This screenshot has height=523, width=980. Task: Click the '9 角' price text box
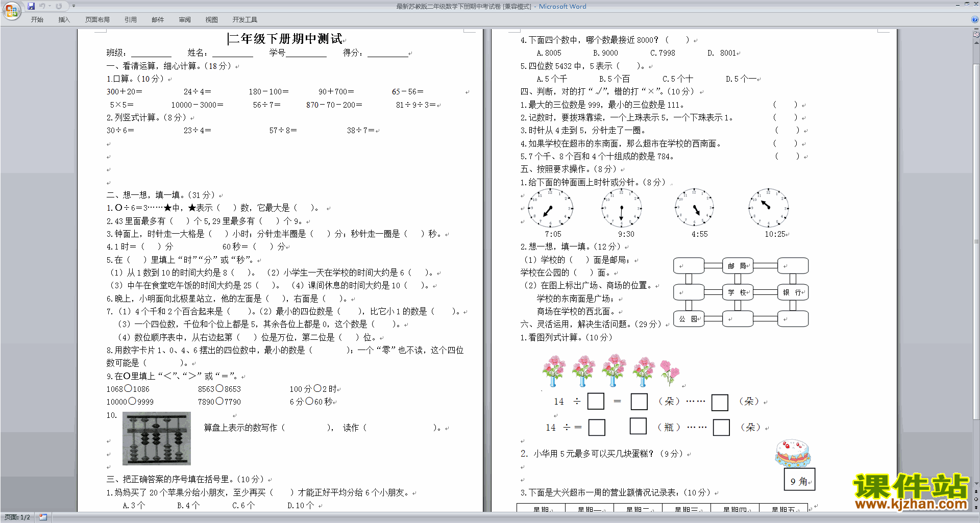(x=799, y=480)
